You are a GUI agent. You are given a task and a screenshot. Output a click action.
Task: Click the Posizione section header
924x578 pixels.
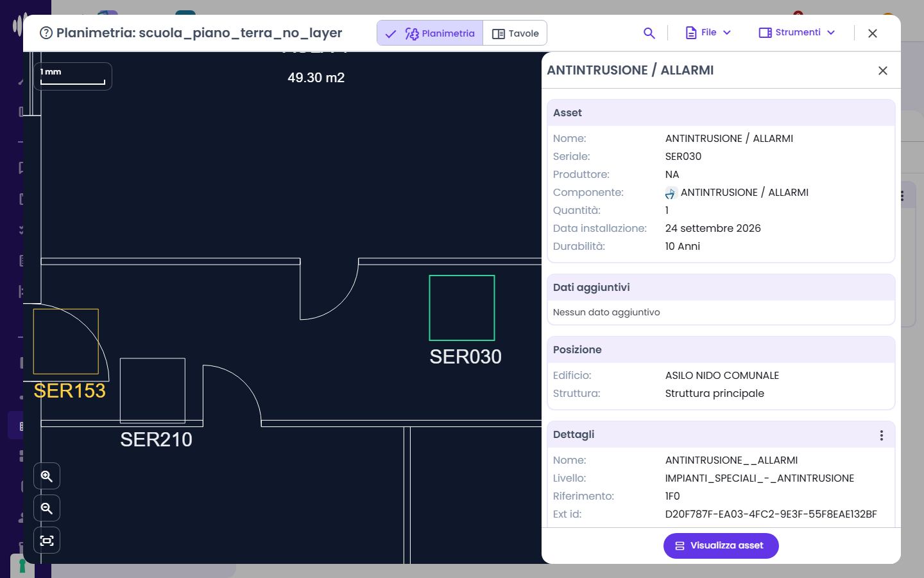tap(721, 350)
